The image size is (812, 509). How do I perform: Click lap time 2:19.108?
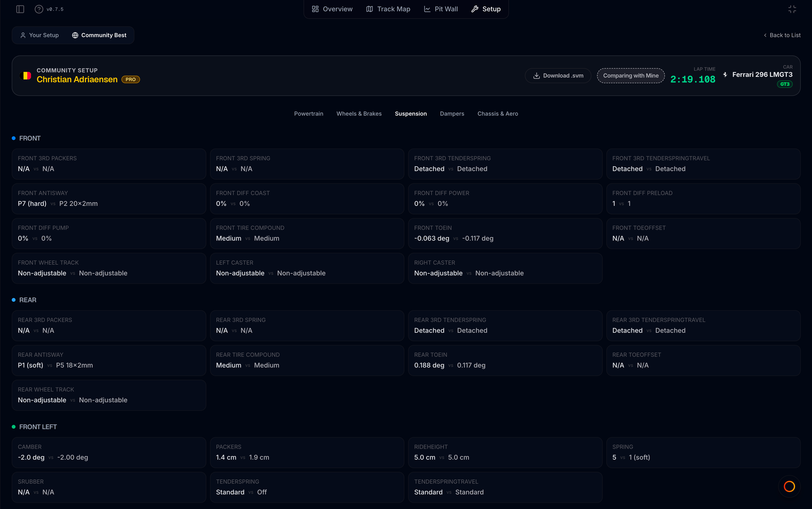point(693,79)
